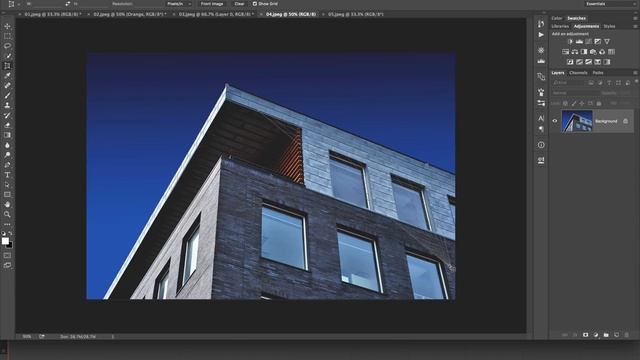The image size is (640, 360).
Task: Select the Clone Stamp tool
Action: 7,105
